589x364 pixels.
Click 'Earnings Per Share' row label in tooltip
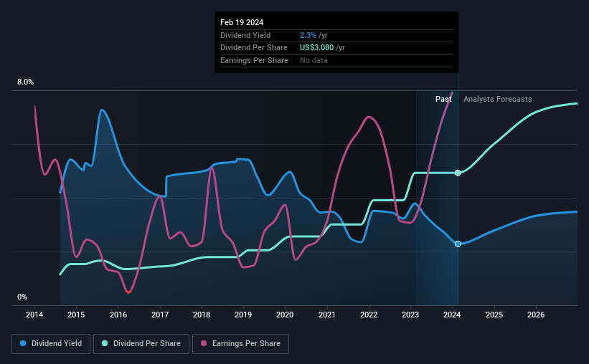pyautogui.click(x=254, y=60)
